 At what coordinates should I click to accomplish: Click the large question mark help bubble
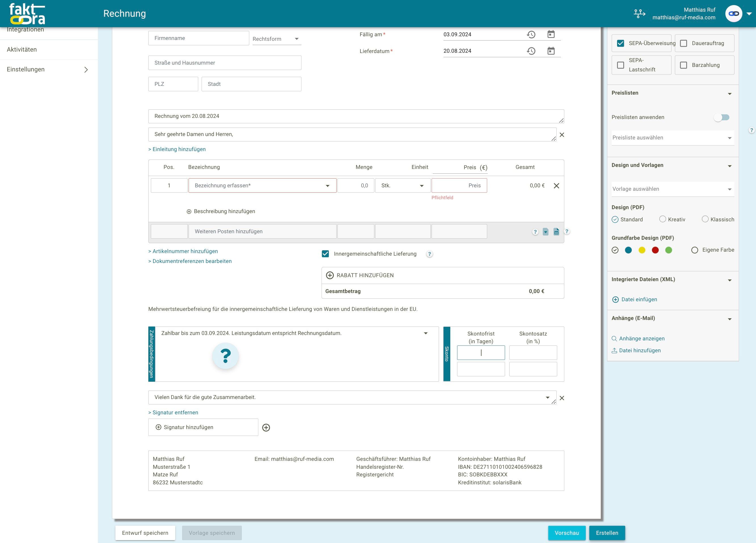tap(226, 356)
